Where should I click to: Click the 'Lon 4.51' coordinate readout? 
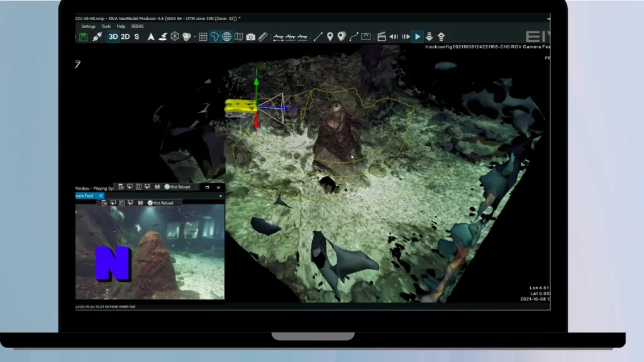pyautogui.click(x=539, y=288)
